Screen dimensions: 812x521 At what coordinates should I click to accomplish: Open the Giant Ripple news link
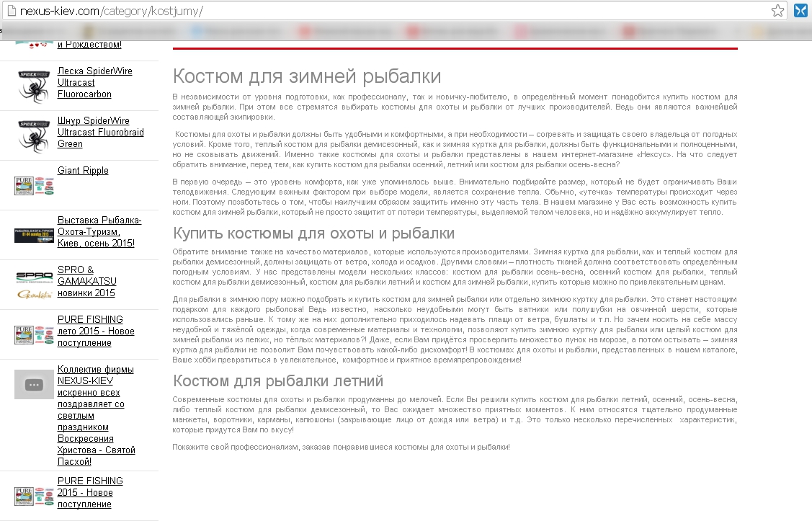point(83,170)
